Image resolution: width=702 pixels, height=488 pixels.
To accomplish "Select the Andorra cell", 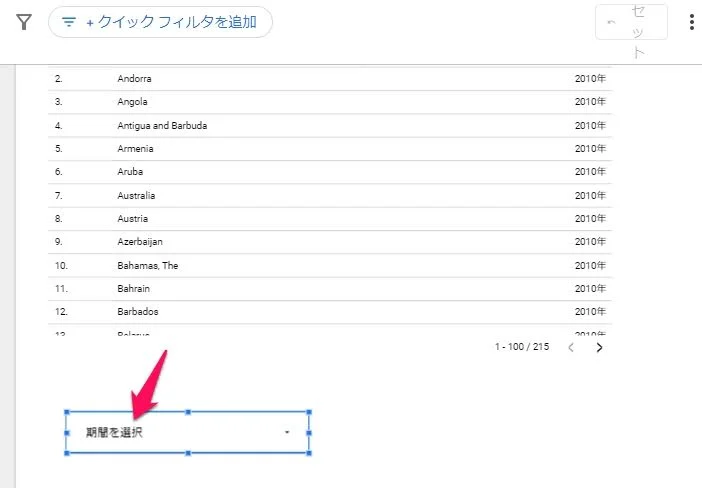I will (x=134, y=79).
